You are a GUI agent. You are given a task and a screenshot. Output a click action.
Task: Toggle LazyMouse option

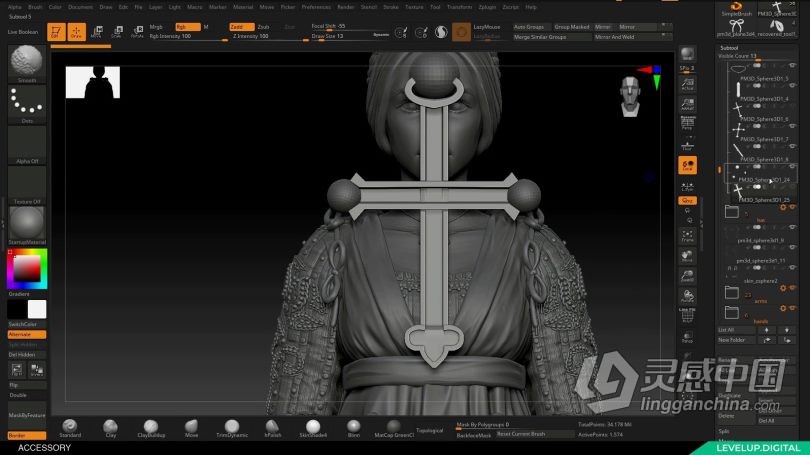[x=487, y=27]
